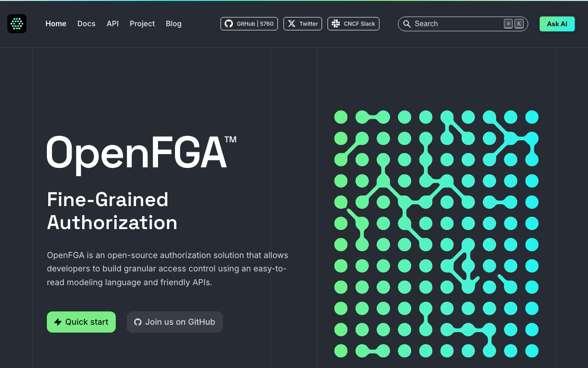Click the Fine-Grained Authorization heading

pyautogui.click(x=112, y=211)
